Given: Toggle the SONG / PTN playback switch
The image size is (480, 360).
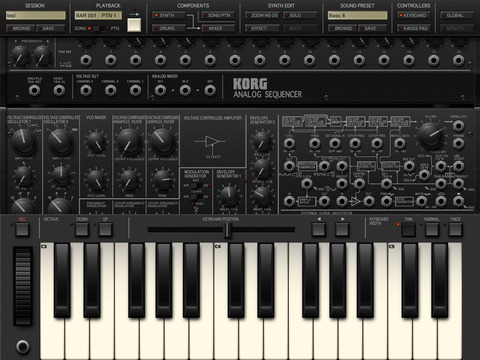Looking at the screenshot, I should tap(99, 29).
